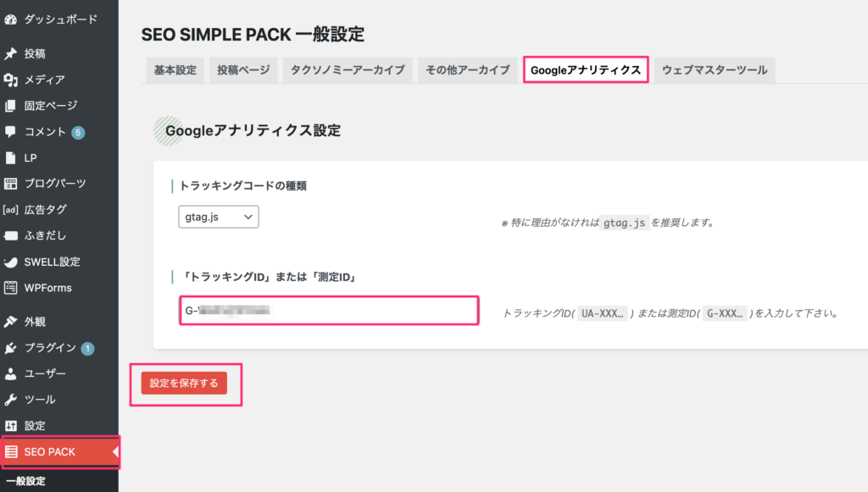Image resolution: width=868 pixels, height=492 pixels.
Task: Collapse the SEO PACK menu arrow
Action: pyautogui.click(x=115, y=451)
